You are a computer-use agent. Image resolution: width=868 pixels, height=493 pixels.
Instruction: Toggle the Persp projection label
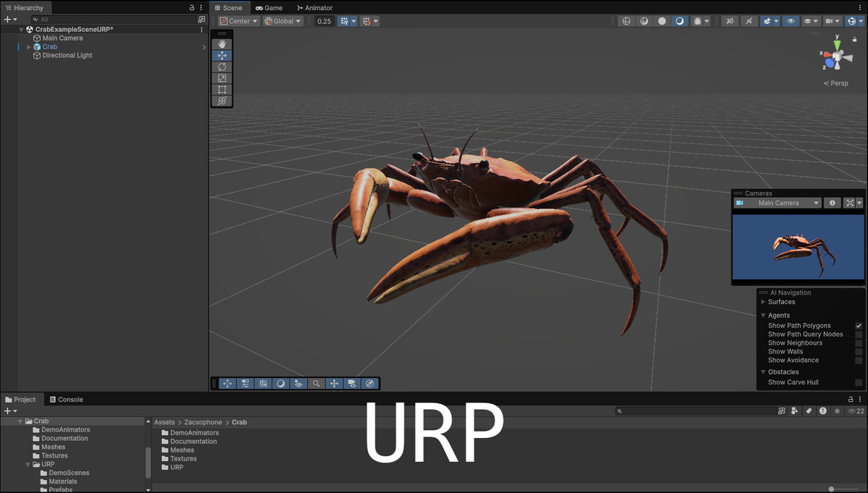pyautogui.click(x=836, y=83)
